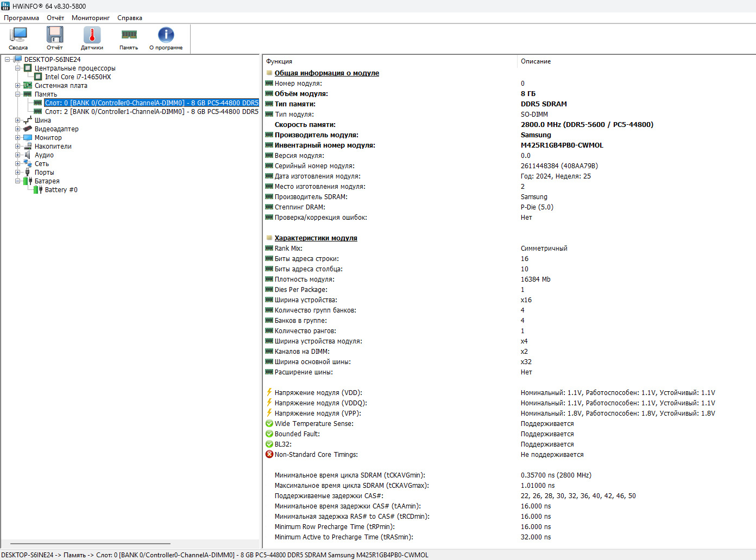Click the Описание column header
The width and height of the screenshot is (756, 560).
[535, 61]
